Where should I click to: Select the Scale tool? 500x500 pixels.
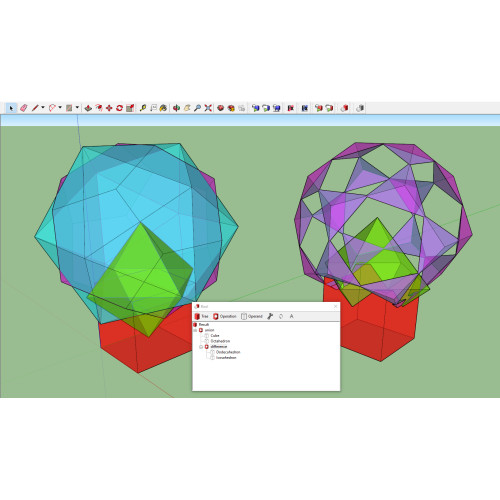pyautogui.click(x=130, y=108)
